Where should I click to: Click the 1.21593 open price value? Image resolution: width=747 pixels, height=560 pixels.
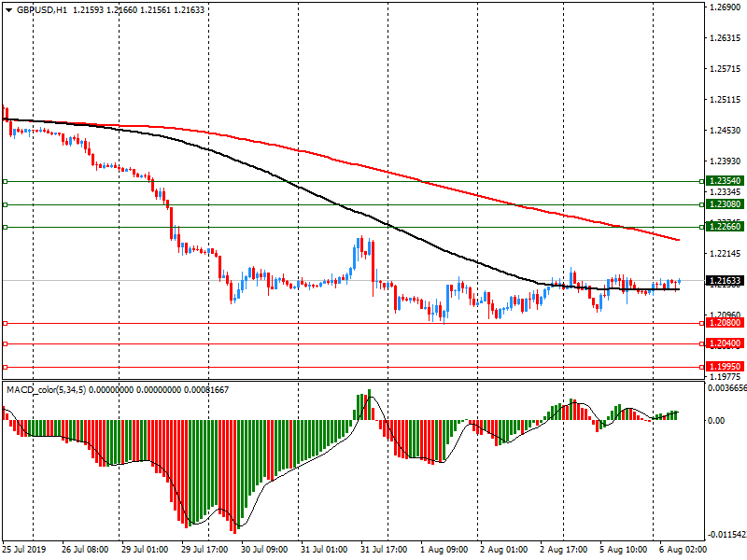[88, 10]
